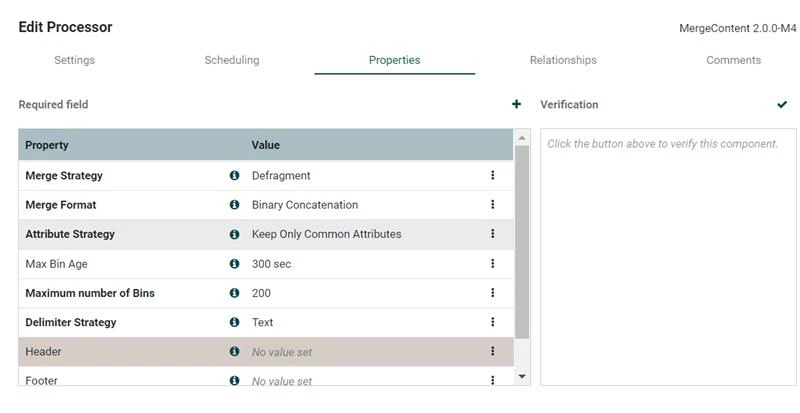The width and height of the screenshot is (800, 413).
Task: Switch to the Scheduling tab
Action: [232, 60]
